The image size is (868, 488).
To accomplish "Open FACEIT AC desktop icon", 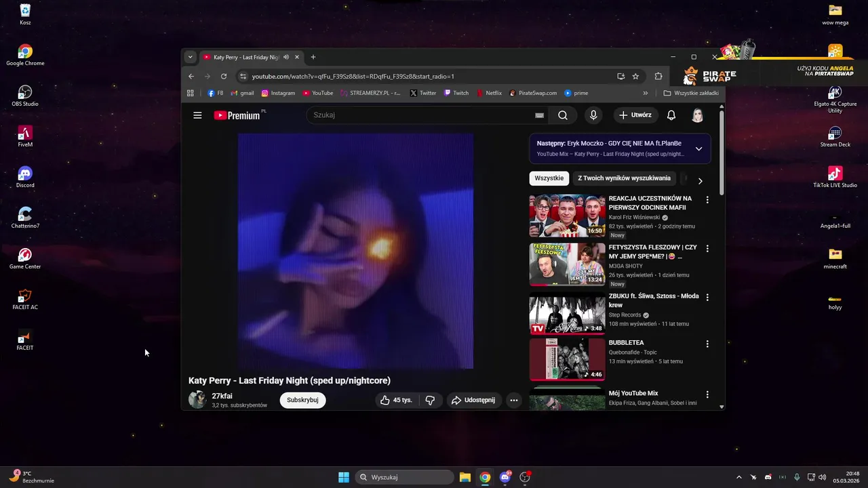I will pos(25,299).
